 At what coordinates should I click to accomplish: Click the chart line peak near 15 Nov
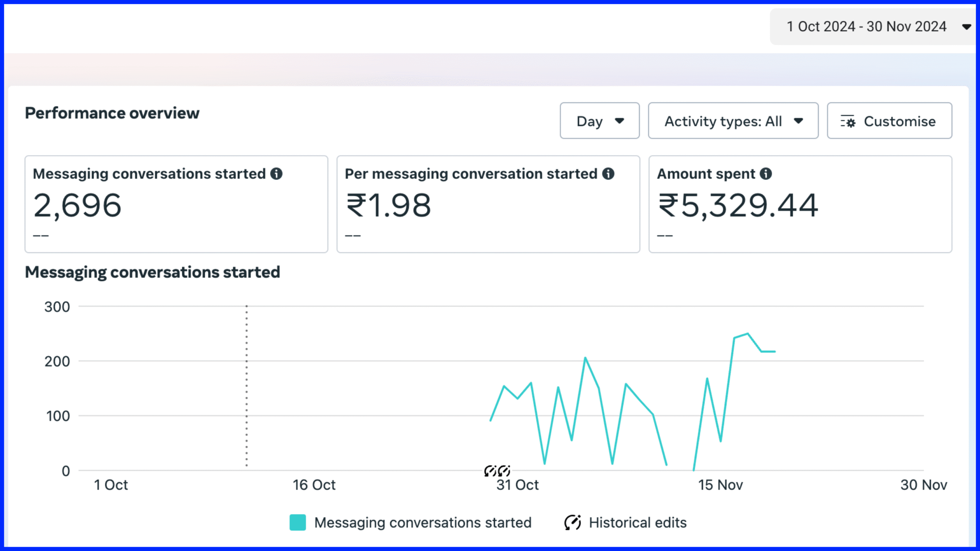click(747, 334)
